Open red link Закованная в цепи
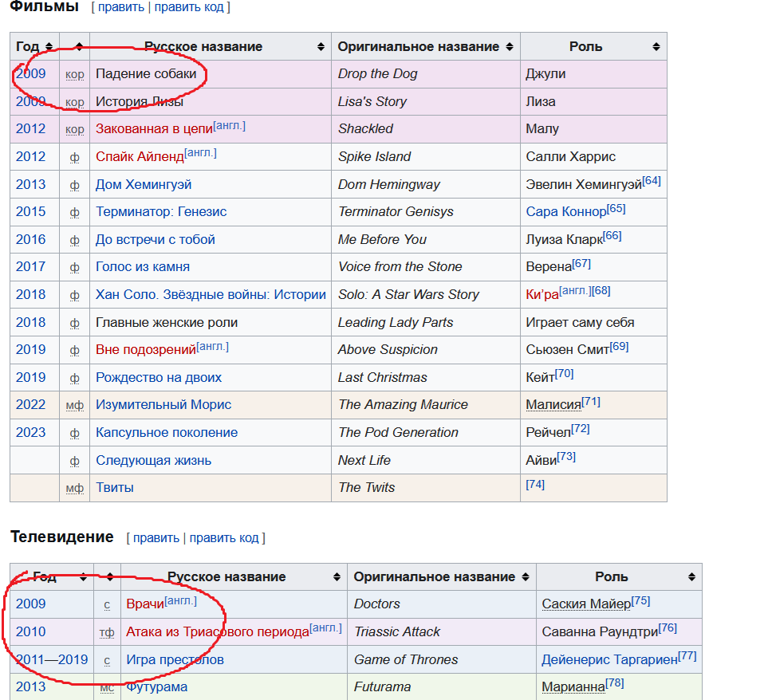 pyautogui.click(x=154, y=129)
